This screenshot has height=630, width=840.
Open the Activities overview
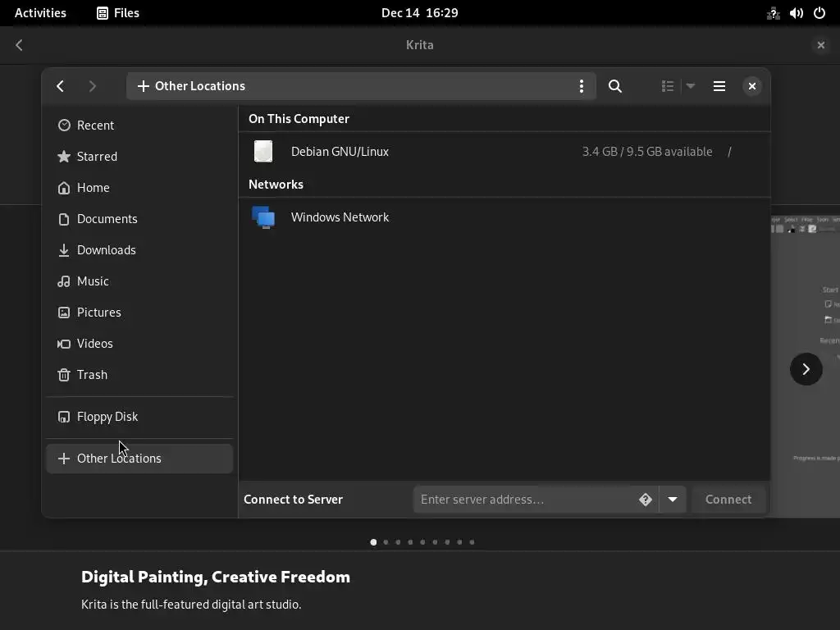(x=40, y=13)
